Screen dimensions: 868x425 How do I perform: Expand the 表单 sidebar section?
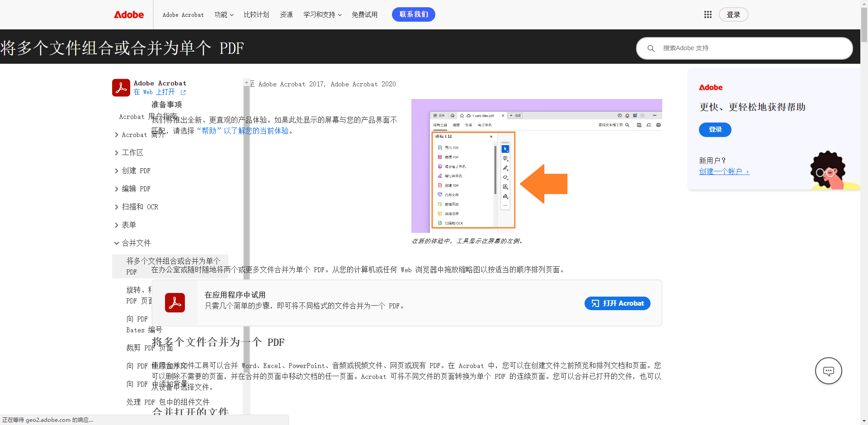[x=117, y=225]
